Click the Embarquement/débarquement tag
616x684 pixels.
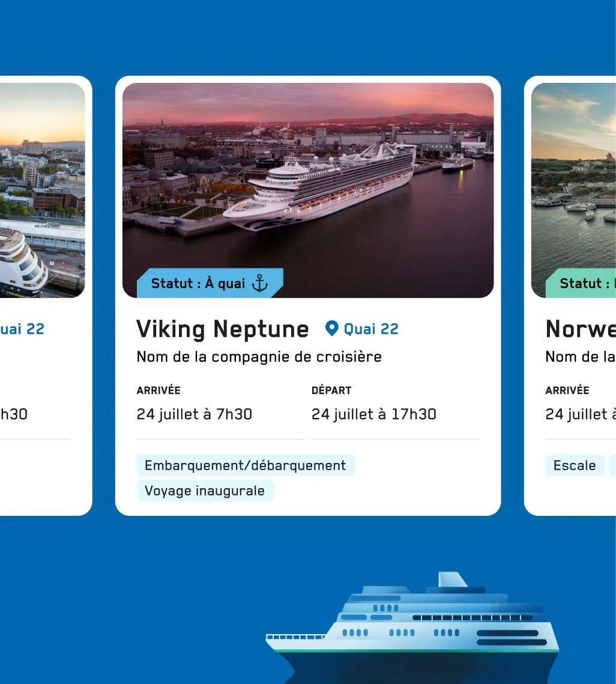tap(246, 465)
